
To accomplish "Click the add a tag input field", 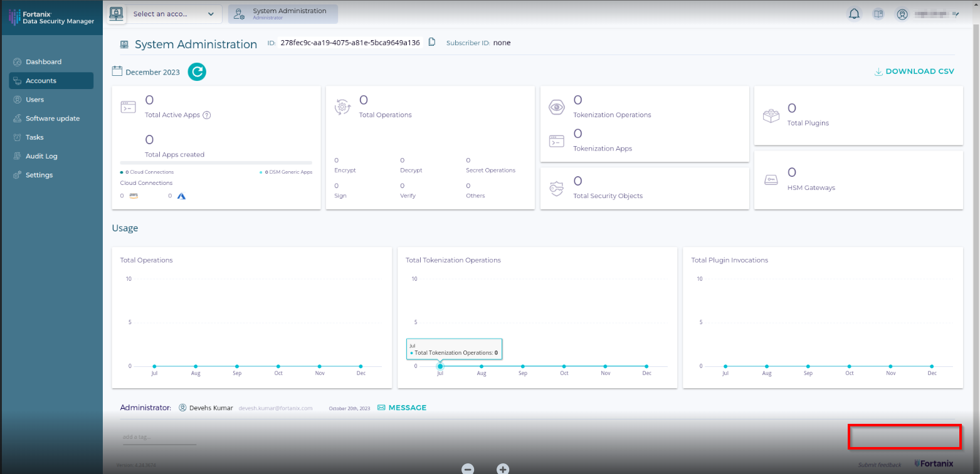I will click(159, 437).
